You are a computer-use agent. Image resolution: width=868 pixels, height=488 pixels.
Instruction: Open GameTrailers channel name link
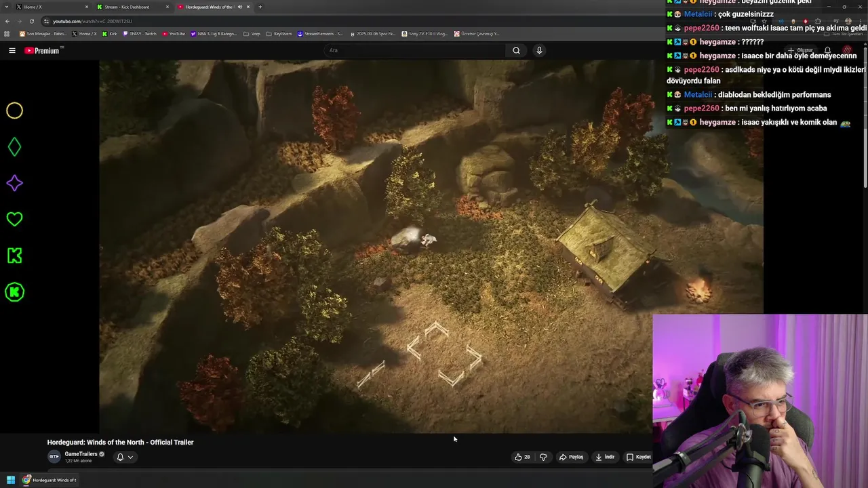(x=81, y=454)
